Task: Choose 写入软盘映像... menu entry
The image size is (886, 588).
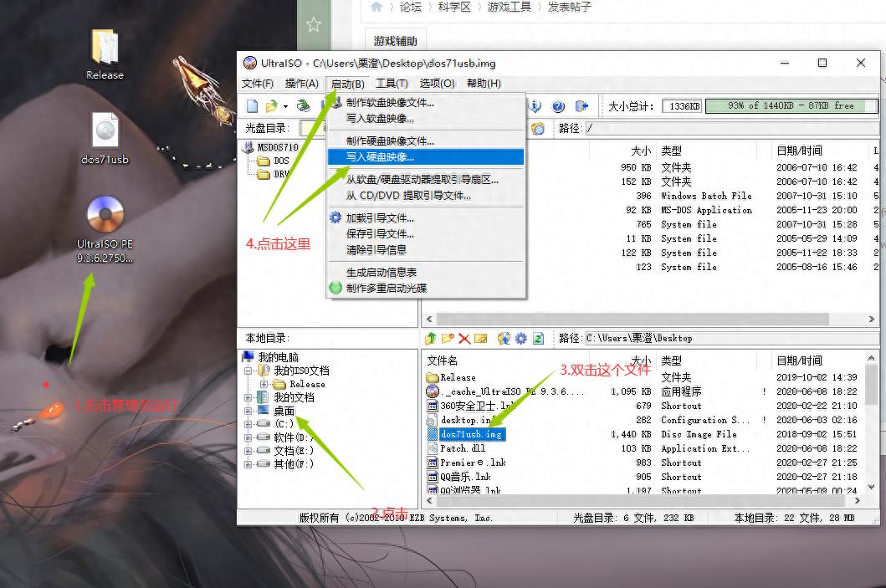Action: pyautogui.click(x=426, y=119)
